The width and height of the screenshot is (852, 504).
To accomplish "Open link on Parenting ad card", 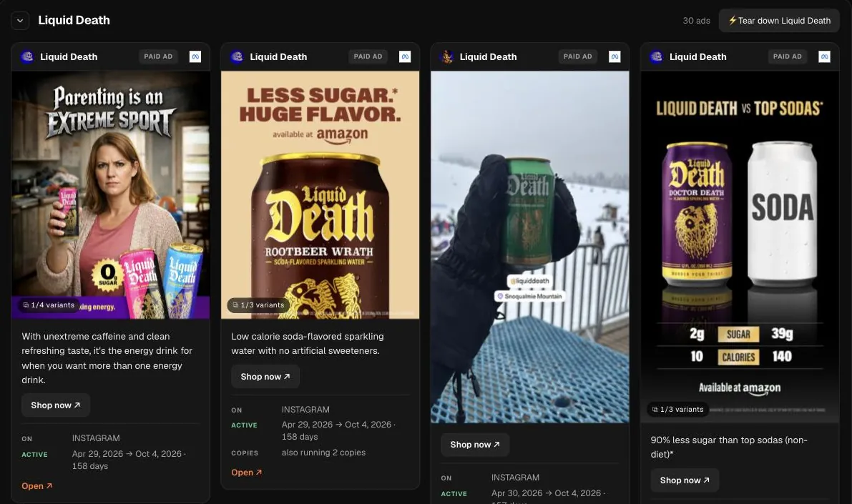I will 37,486.
